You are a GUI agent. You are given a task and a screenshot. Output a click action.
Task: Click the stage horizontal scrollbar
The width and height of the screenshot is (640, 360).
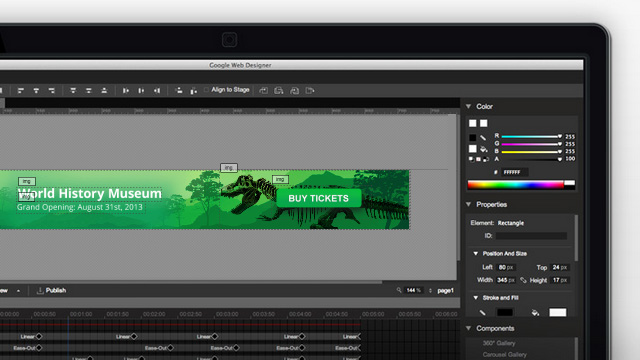[x=191, y=282]
